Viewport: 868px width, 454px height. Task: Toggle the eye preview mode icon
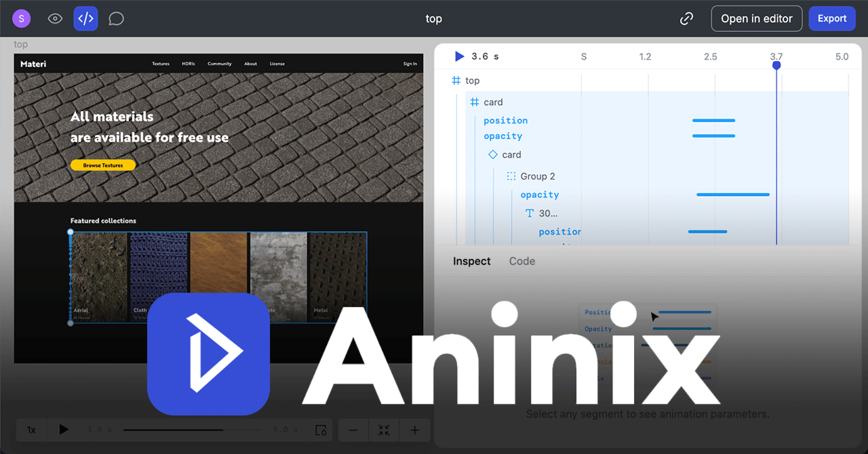pos(54,18)
